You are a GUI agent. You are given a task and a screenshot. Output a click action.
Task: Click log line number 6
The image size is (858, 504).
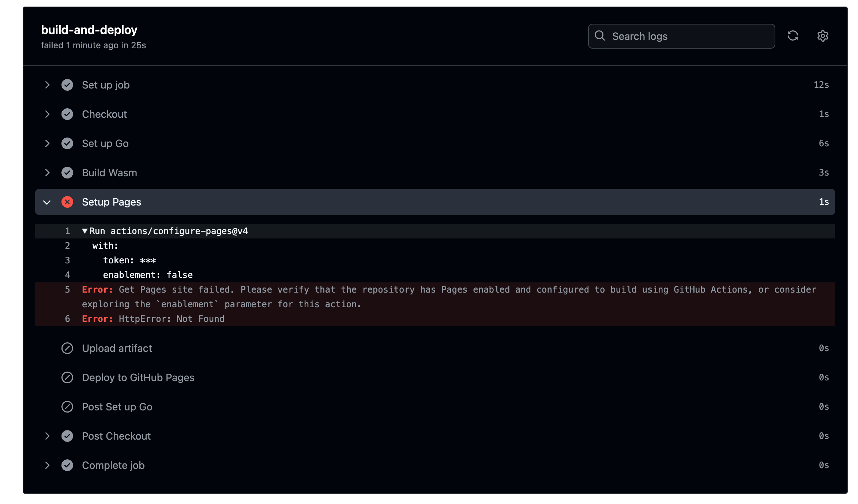click(x=68, y=319)
